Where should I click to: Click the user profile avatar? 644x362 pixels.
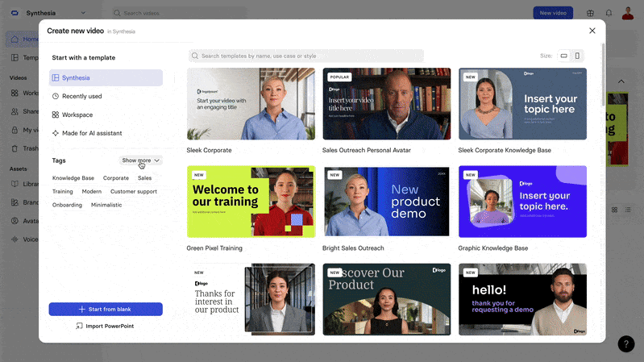(628, 13)
